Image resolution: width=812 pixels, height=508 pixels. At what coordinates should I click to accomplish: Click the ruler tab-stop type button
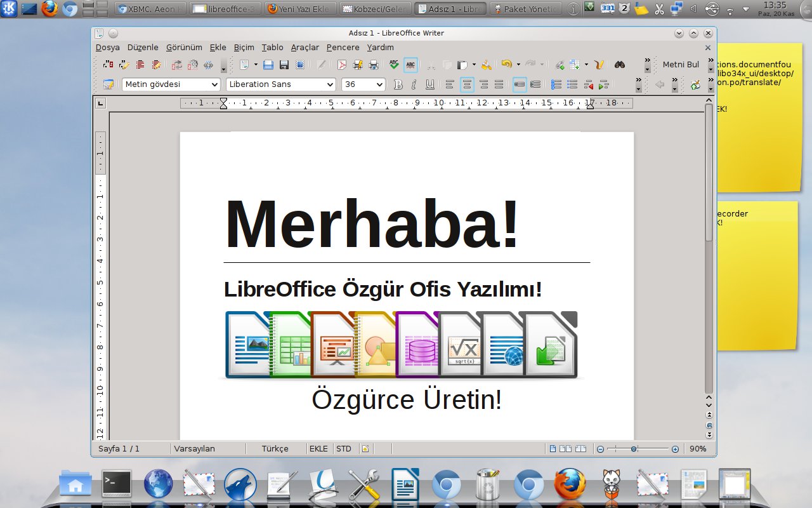(x=101, y=103)
